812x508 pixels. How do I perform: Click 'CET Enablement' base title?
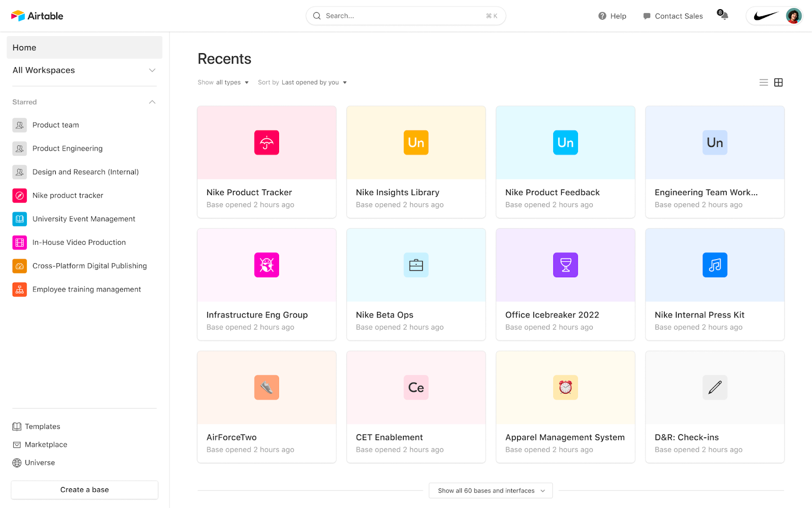point(389,437)
